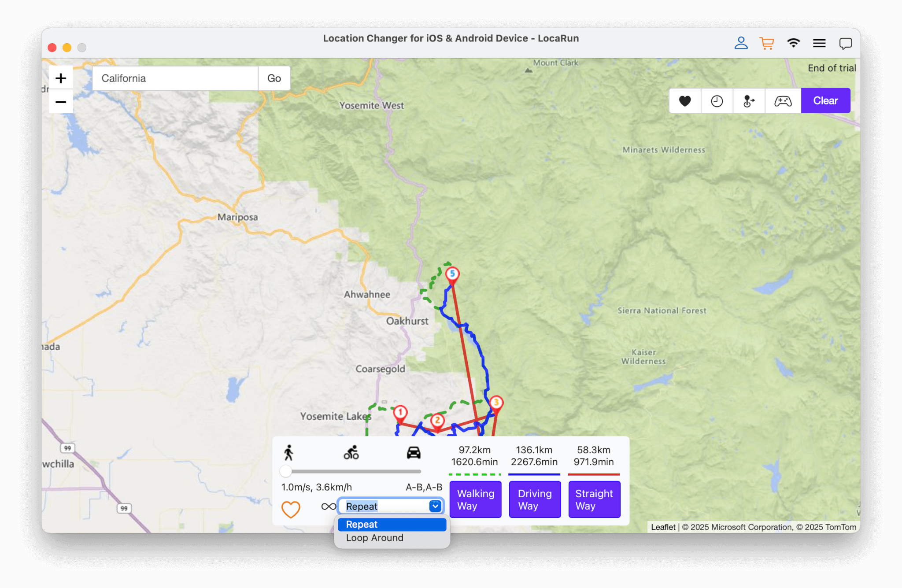The width and height of the screenshot is (902, 588).
Task: Click the Go search button
Action: (x=274, y=78)
